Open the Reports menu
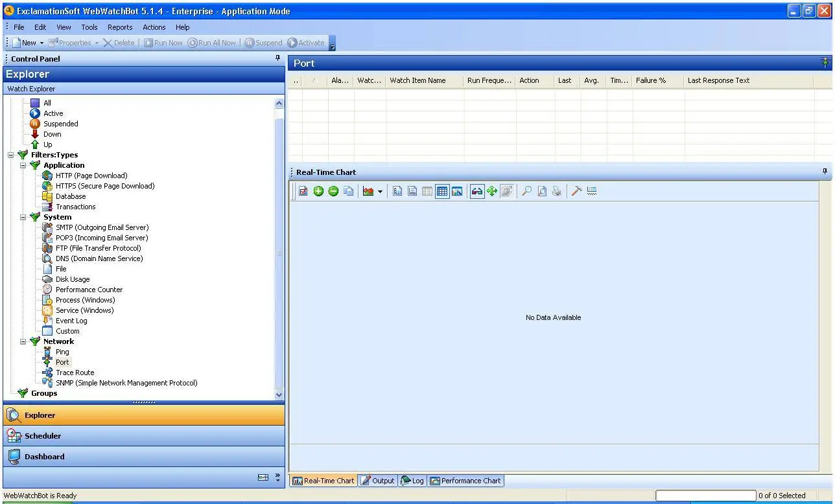Screen dimensions: 835x504 120,27
